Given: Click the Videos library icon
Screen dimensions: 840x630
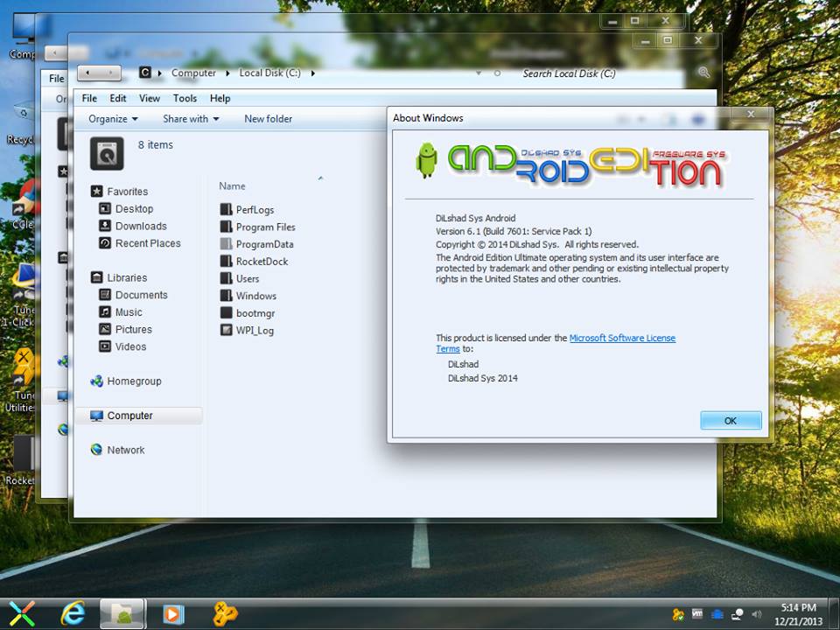Looking at the screenshot, I should click(105, 346).
